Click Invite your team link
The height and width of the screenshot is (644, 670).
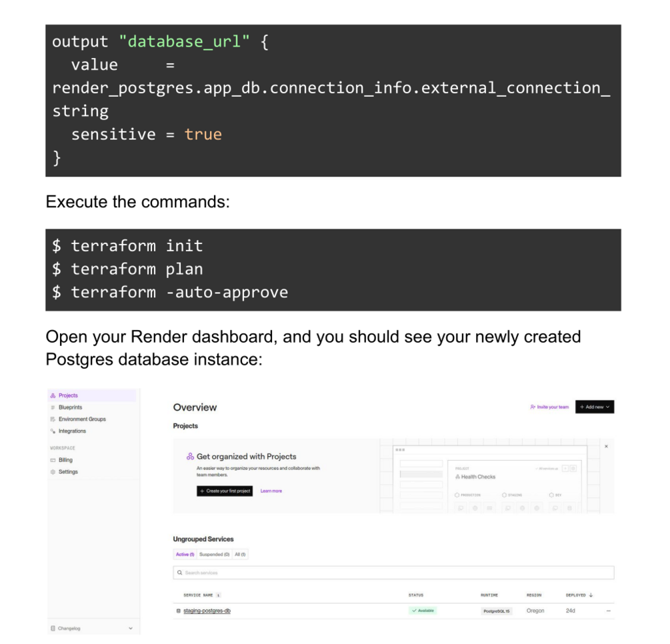coord(549,407)
